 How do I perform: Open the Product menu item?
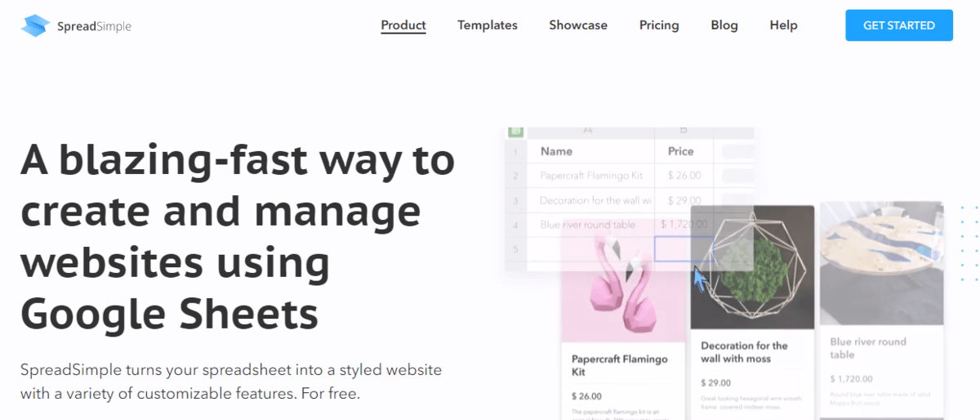click(x=403, y=25)
